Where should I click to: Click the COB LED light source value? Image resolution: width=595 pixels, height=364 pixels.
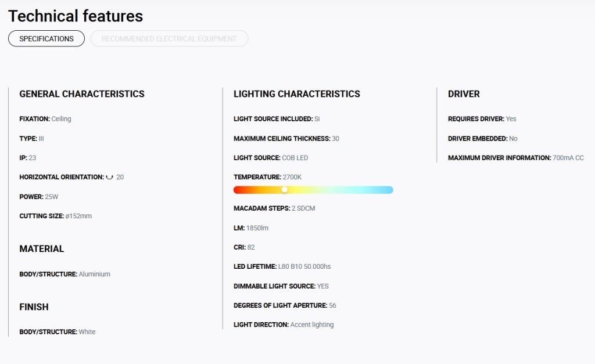295,158
